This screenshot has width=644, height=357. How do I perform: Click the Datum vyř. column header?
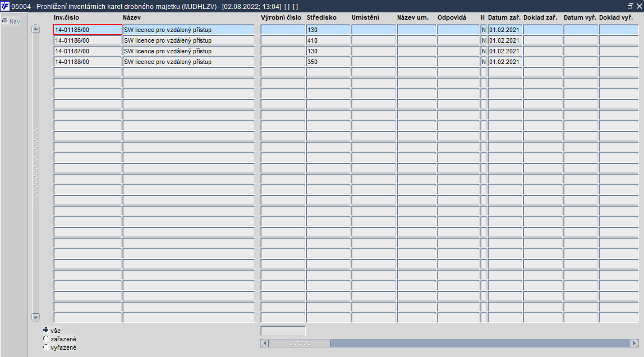tap(580, 17)
